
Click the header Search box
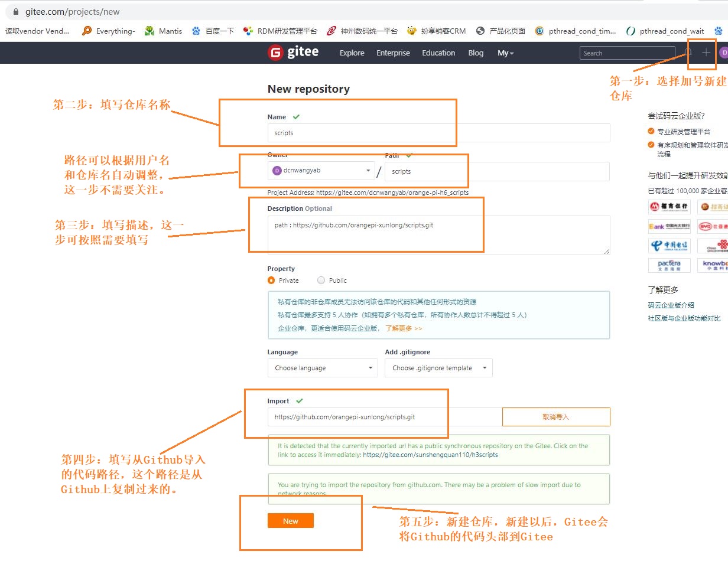pyautogui.click(x=627, y=53)
